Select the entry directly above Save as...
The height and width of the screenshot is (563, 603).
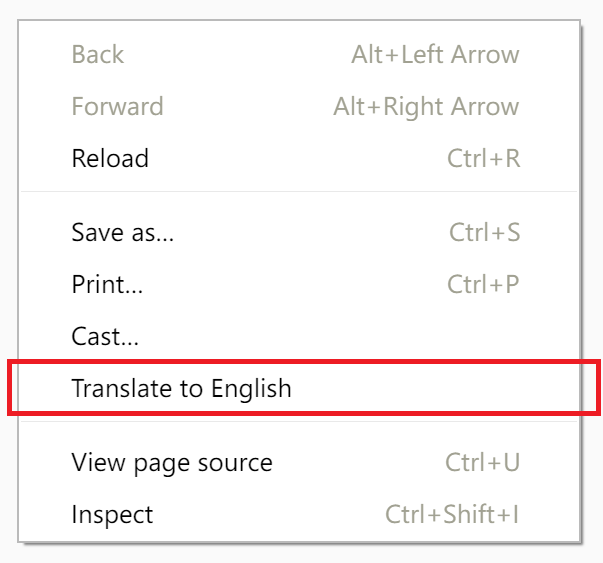(110, 159)
